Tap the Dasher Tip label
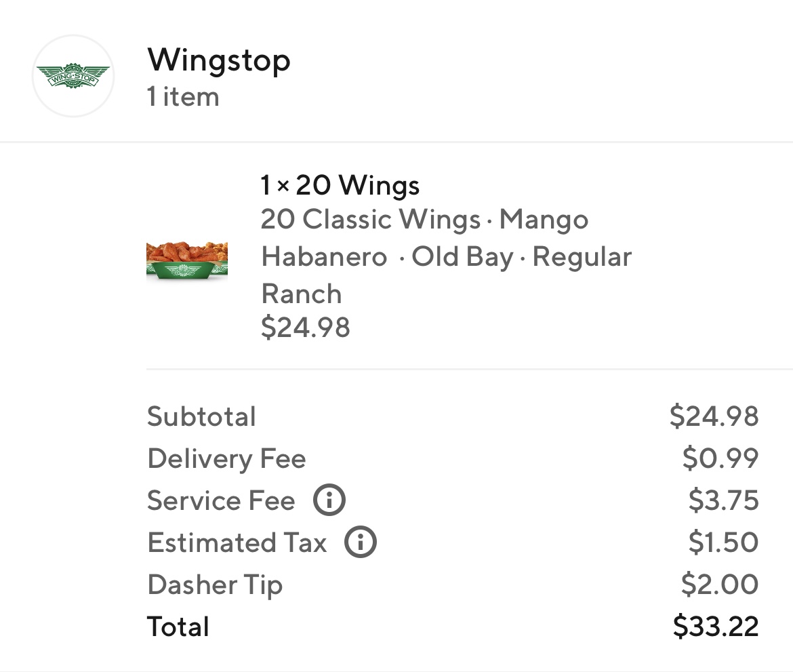793x672 pixels. (x=215, y=585)
